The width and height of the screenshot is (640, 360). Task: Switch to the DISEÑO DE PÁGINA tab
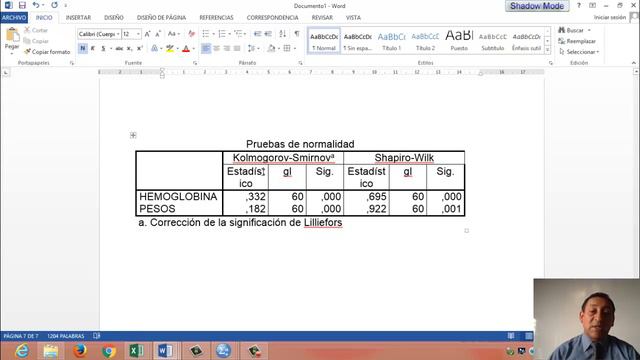click(x=161, y=18)
